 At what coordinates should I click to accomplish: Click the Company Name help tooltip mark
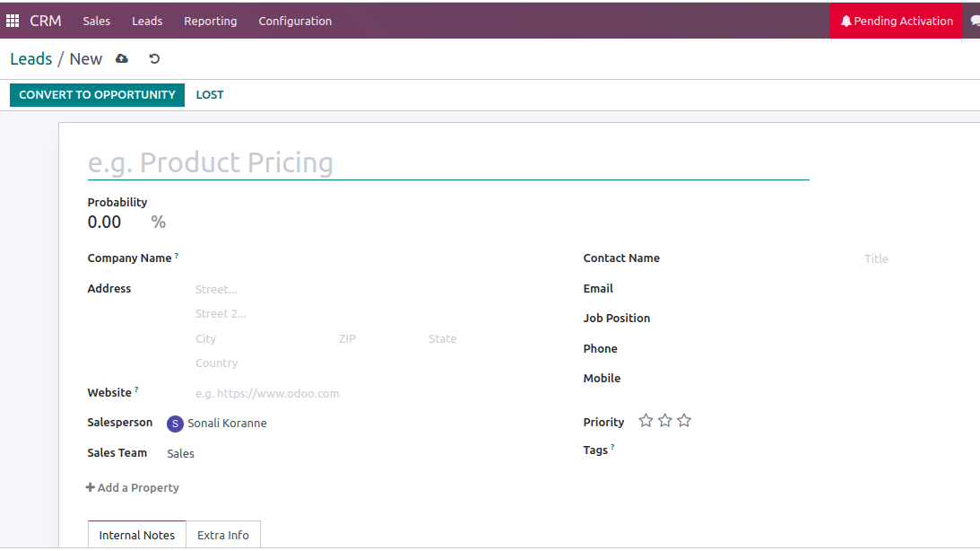177,256
